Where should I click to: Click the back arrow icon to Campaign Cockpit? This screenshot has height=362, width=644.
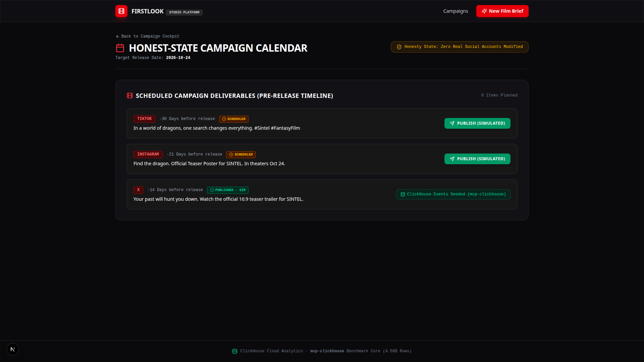pos(117,37)
